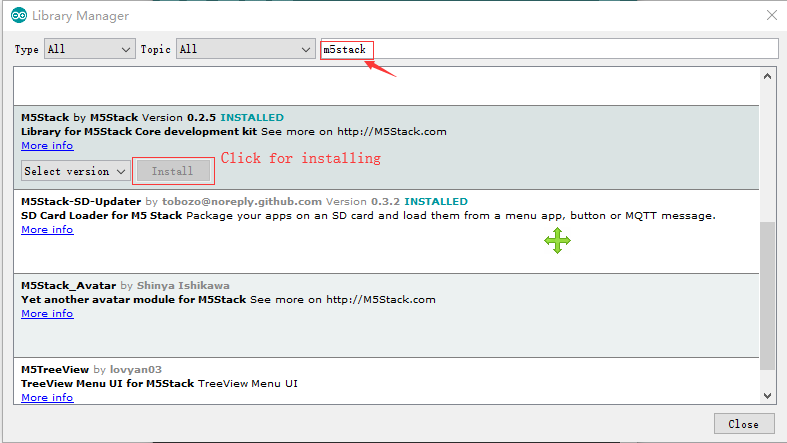This screenshot has width=787, height=443.
Task: Click the Install button for M5Stack library
Action: (173, 171)
